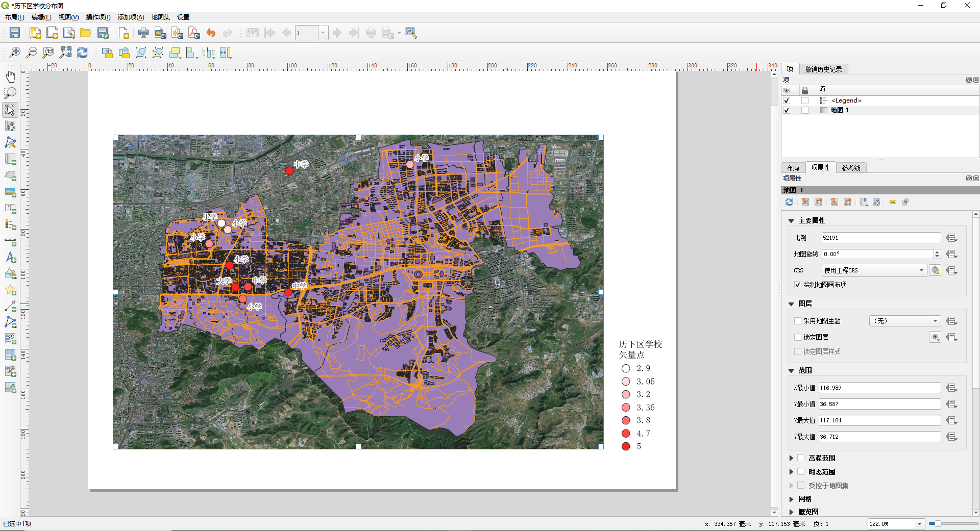This screenshot has height=531, width=980.
Task: Switch to the 布局 tab
Action: (x=793, y=168)
